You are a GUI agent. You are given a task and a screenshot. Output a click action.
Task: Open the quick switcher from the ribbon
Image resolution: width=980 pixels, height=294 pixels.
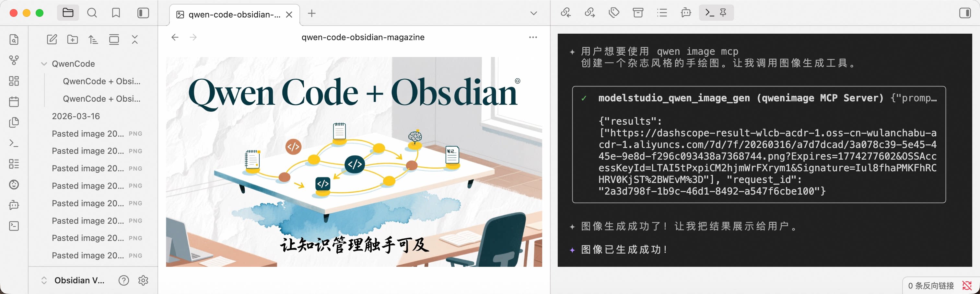(14, 40)
